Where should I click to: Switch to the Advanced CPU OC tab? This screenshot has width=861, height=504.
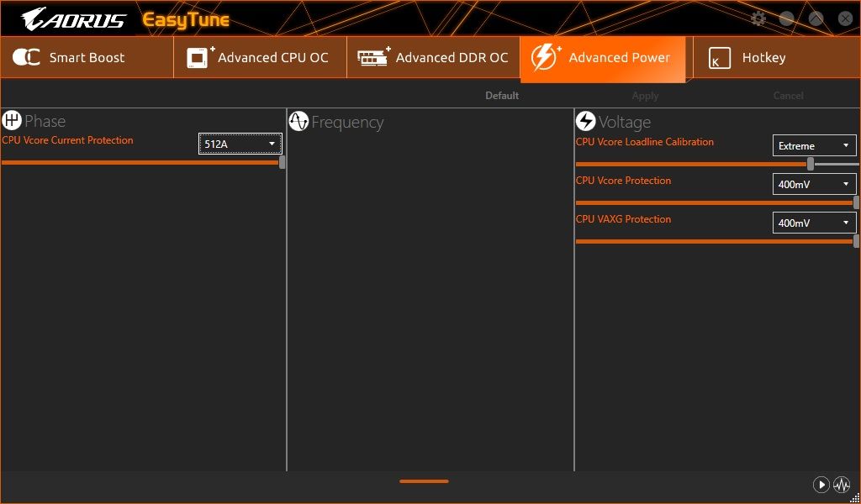261,58
